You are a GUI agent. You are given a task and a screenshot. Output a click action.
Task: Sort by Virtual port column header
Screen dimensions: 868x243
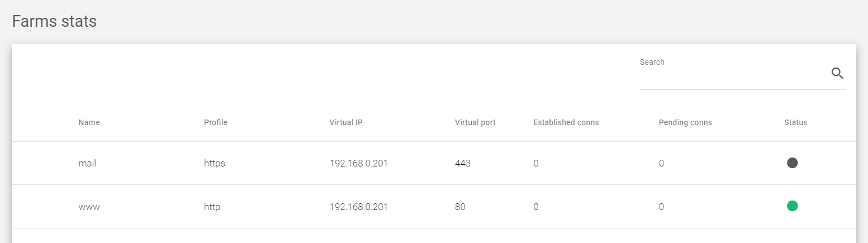[x=475, y=122]
